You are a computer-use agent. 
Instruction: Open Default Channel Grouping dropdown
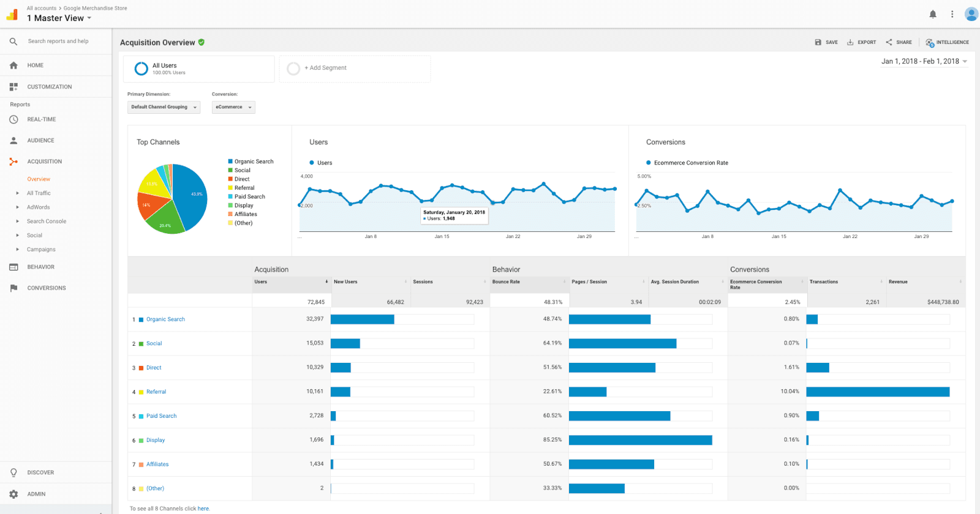(164, 107)
